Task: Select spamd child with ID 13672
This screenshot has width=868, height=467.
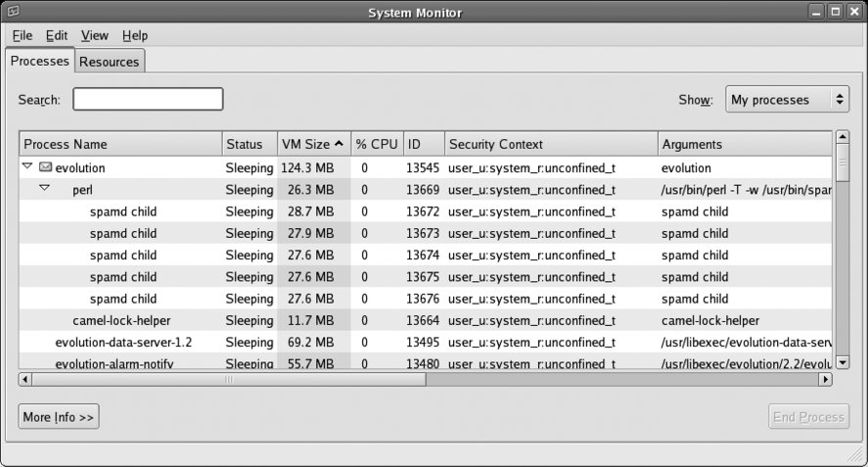Action: click(x=425, y=211)
